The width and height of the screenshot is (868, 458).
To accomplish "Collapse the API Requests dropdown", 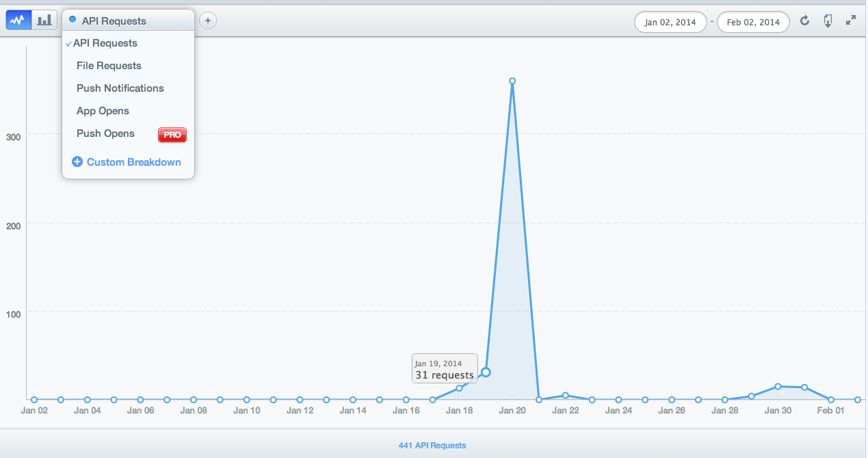I will (x=127, y=21).
